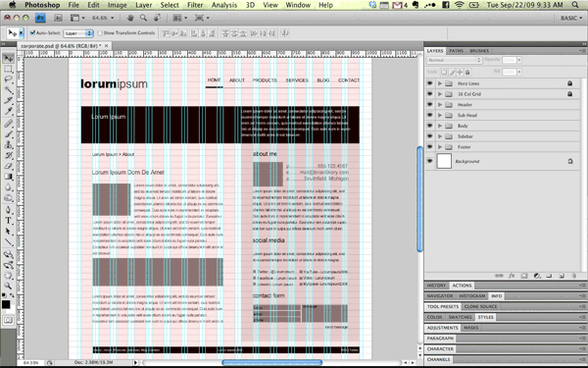This screenshot has width=588, height=368.
Task: Open the Character panel
Action: 440,348
